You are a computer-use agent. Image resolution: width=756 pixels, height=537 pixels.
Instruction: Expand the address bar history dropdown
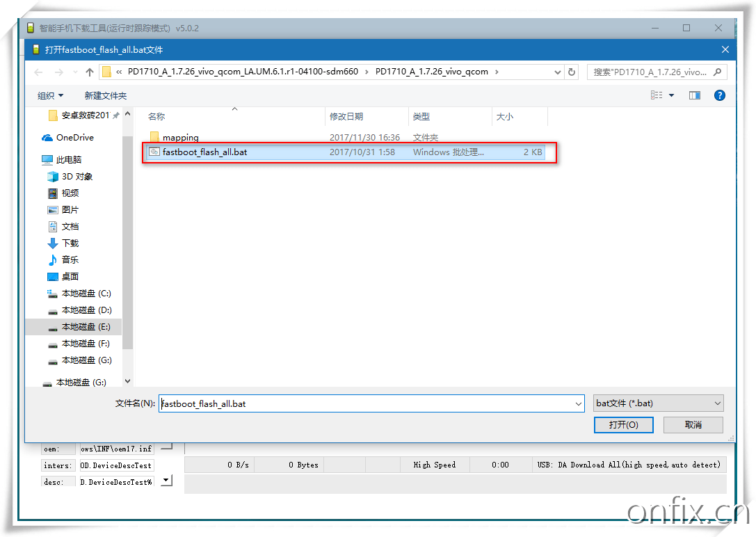click(558, 72)
